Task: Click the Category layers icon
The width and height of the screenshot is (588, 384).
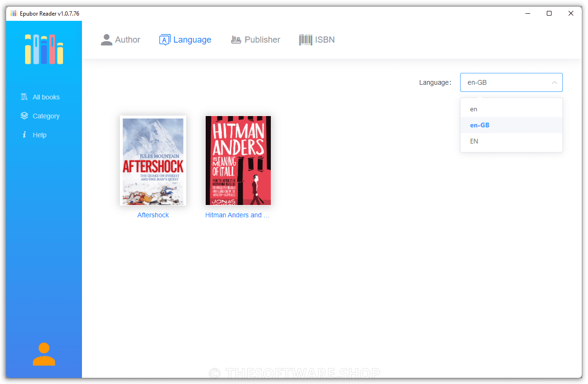Action: 24,116
